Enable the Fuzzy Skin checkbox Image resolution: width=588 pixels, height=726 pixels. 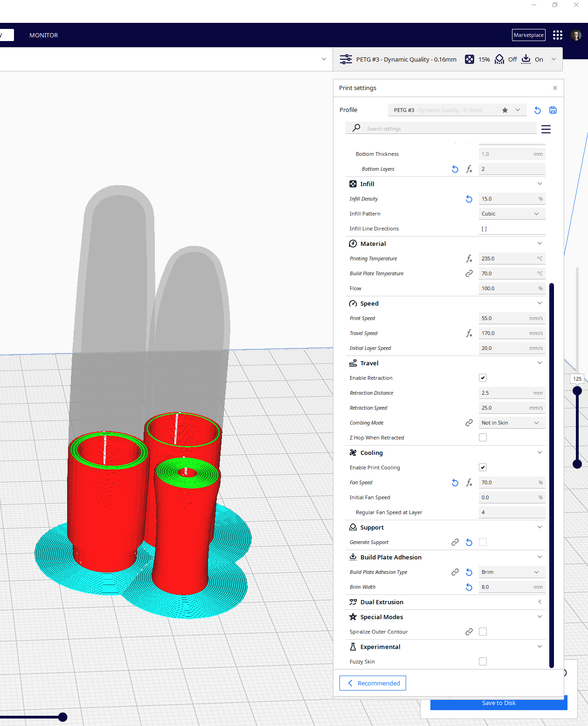pos(483,662)
